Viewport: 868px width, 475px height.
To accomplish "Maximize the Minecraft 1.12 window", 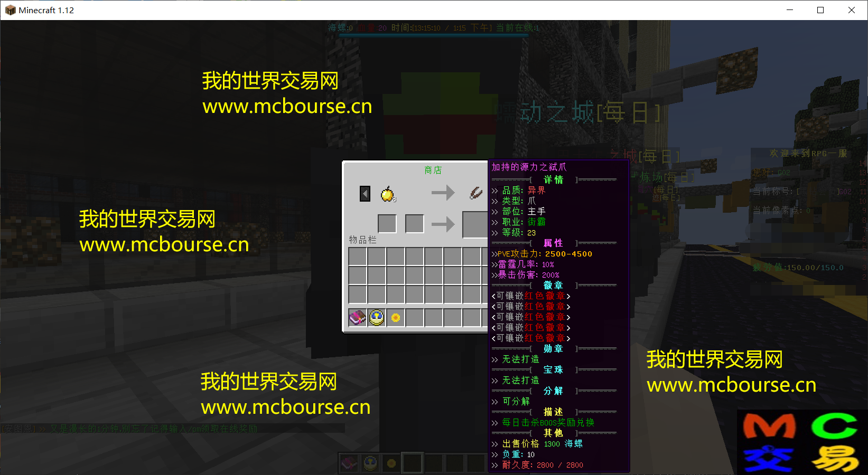I will [820, 10].
